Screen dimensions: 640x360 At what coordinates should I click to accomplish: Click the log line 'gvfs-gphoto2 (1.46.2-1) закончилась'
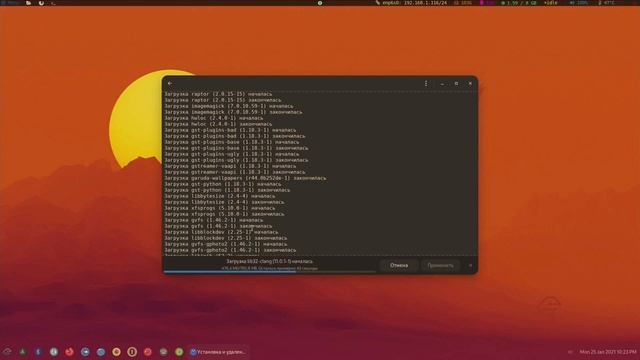230,250
